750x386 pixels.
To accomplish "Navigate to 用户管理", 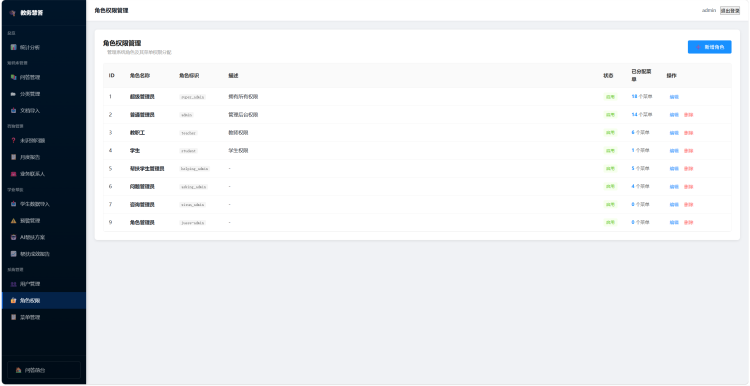I will pyautogui.click(x=44, y=284).
